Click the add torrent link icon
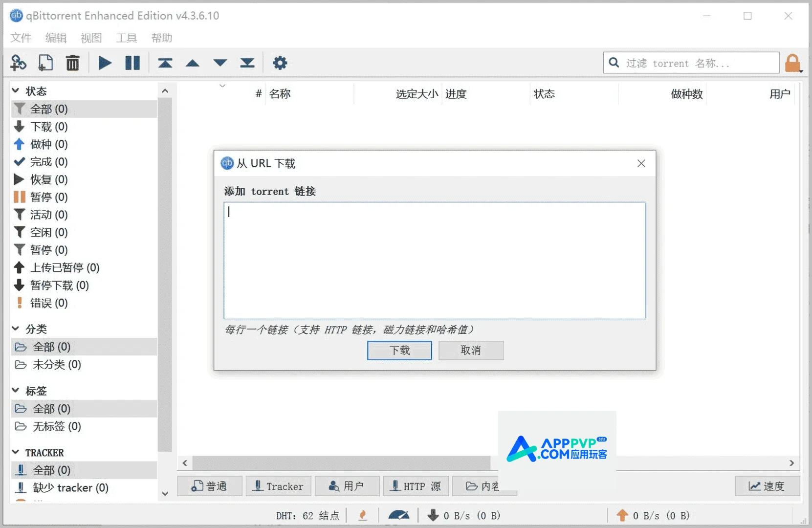 coord(19,63)
